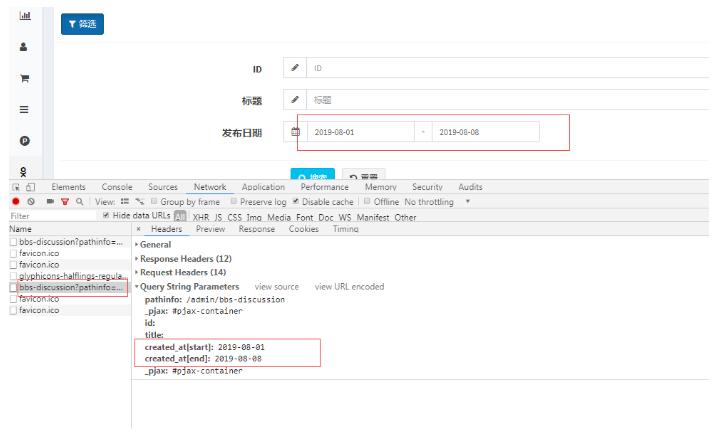Enable Preserve log checkbox
This screenshot has height=437, width=720.
point(234,201)
